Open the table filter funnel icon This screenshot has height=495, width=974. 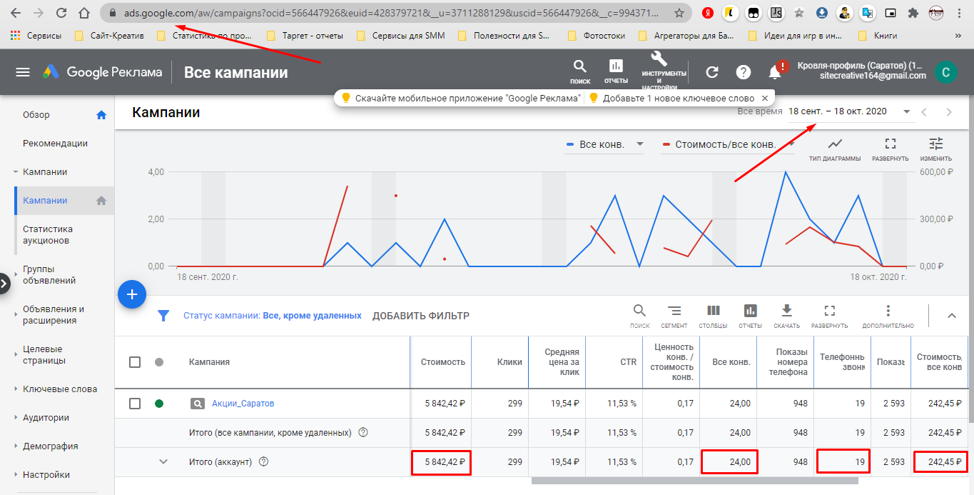point(163,316)
